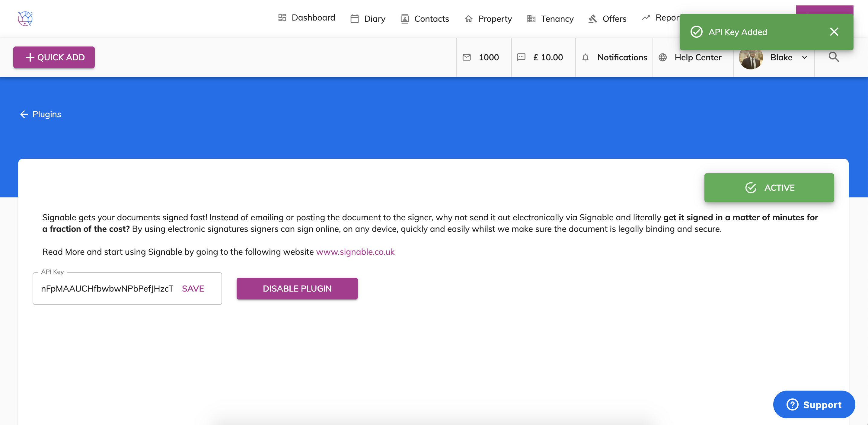Open the search magnifier icon
Screen dimensions: 868x425
834,57
